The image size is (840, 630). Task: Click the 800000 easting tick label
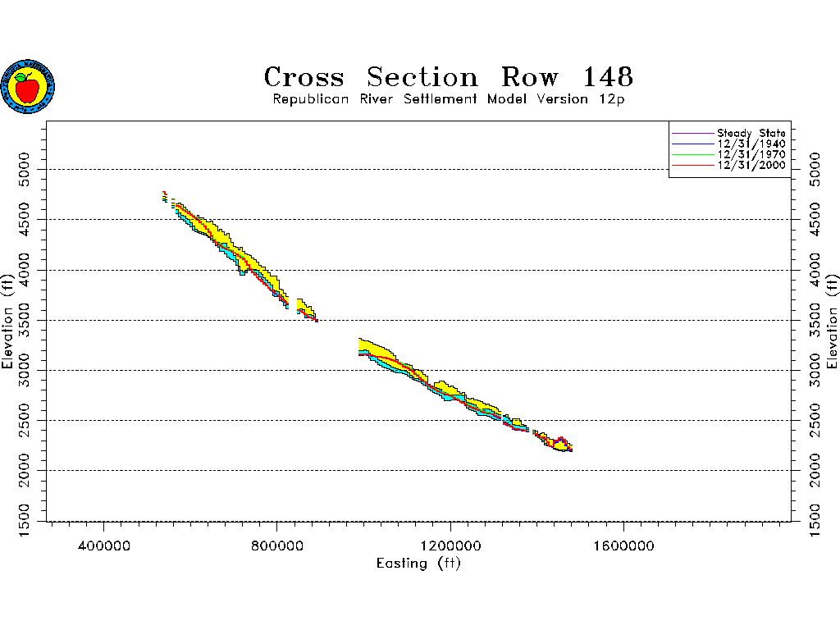pos(277,545)
